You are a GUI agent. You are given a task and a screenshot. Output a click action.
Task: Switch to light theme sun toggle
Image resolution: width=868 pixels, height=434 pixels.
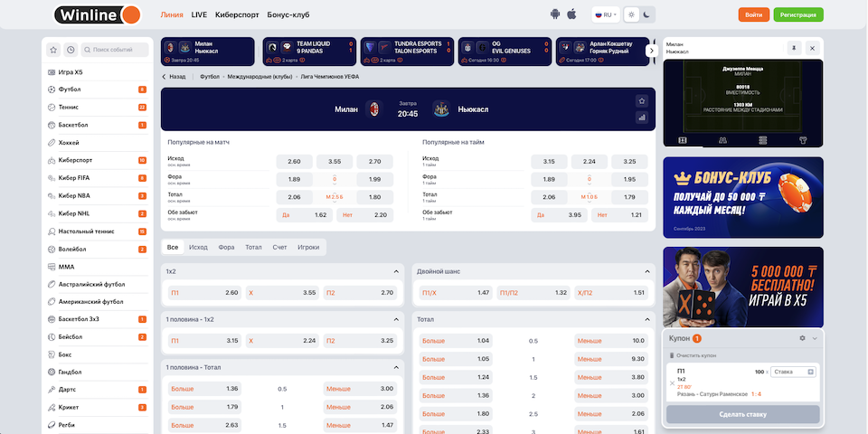pos(632,14)
